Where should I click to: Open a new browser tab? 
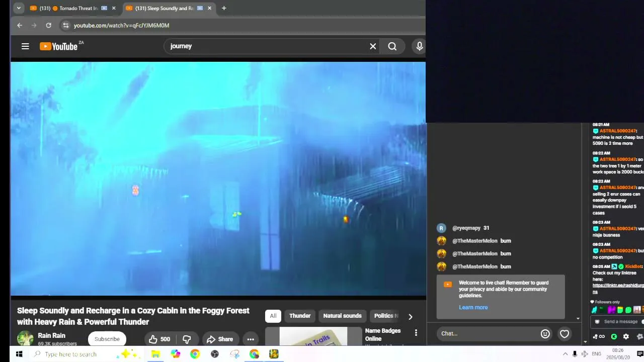224,8
